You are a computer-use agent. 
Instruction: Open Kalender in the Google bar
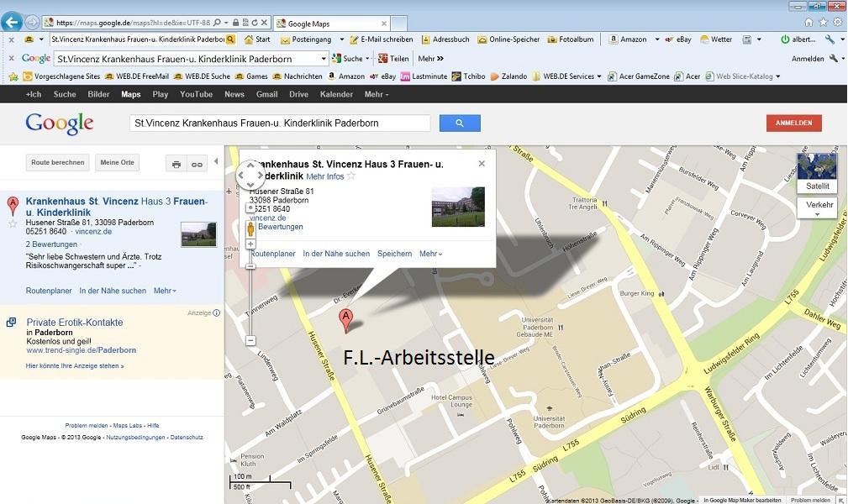click(x=336, y=94)
